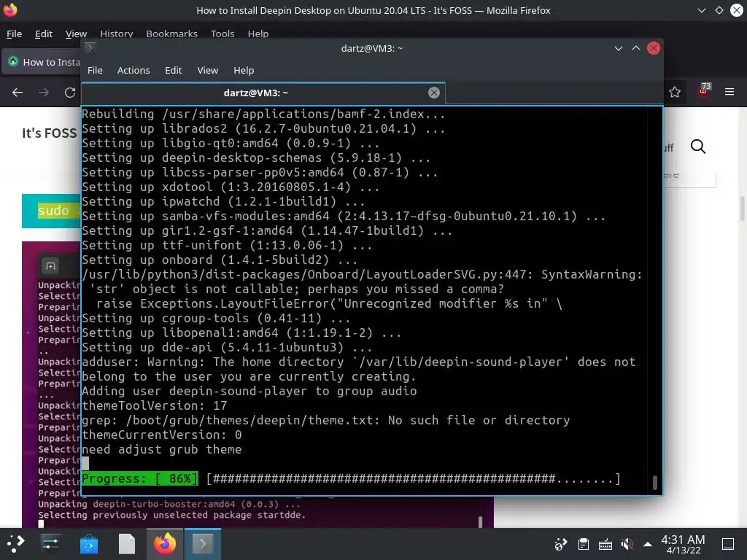
Task: Click the muted volume tray icon
Action: [x=627, y=544]
